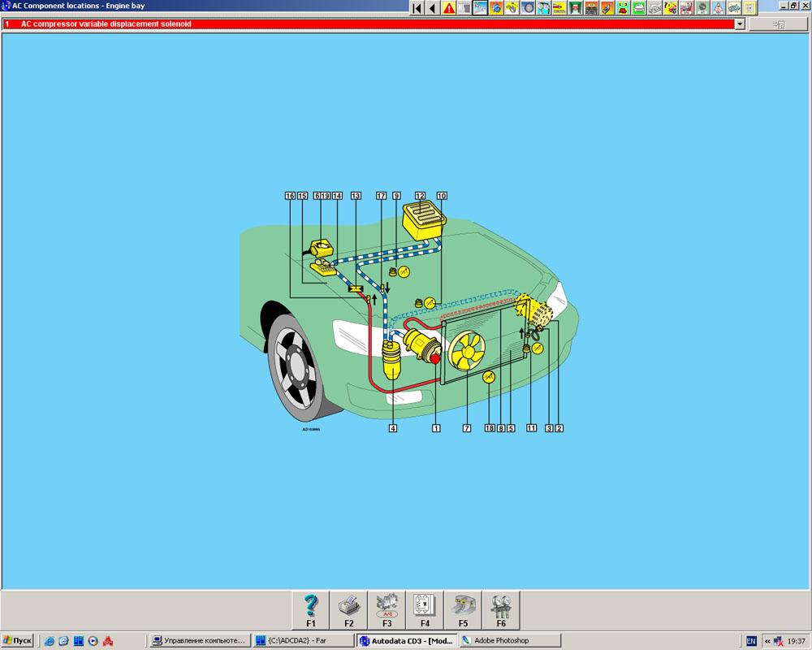Click component label 12 in the diagram
Viewport: 812px width, 650px height.
(x=420, y=196)
